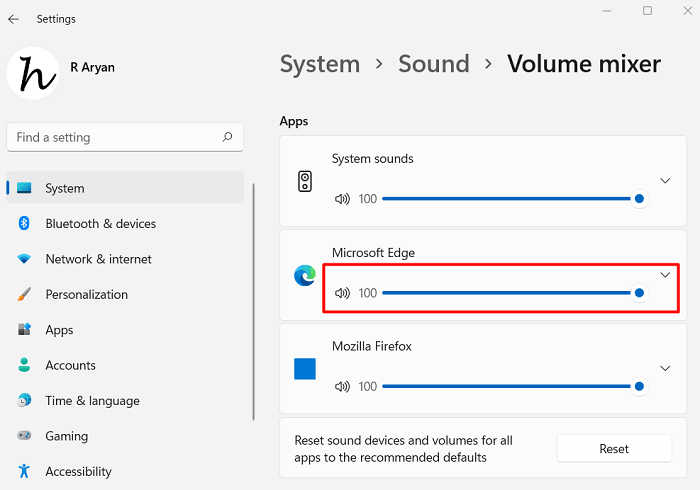The image size is (700, 490).
Task: Open Apps settings in sidebar
Action: click(125, 330)
